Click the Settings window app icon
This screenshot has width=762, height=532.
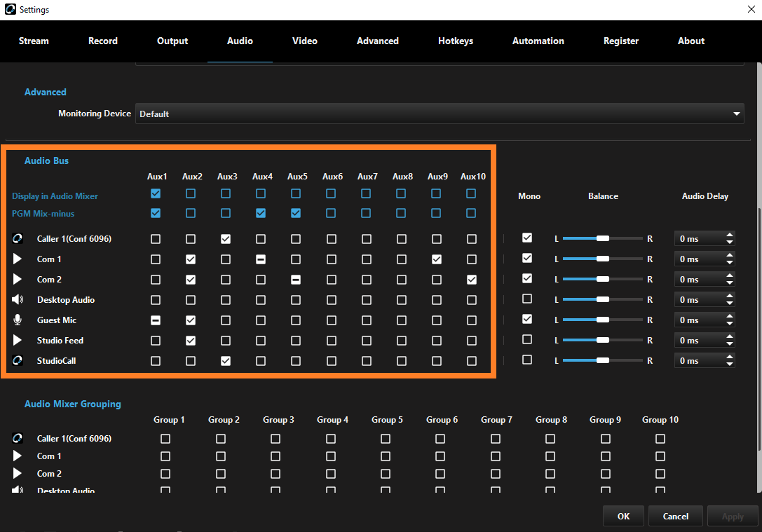click(11, 9)
